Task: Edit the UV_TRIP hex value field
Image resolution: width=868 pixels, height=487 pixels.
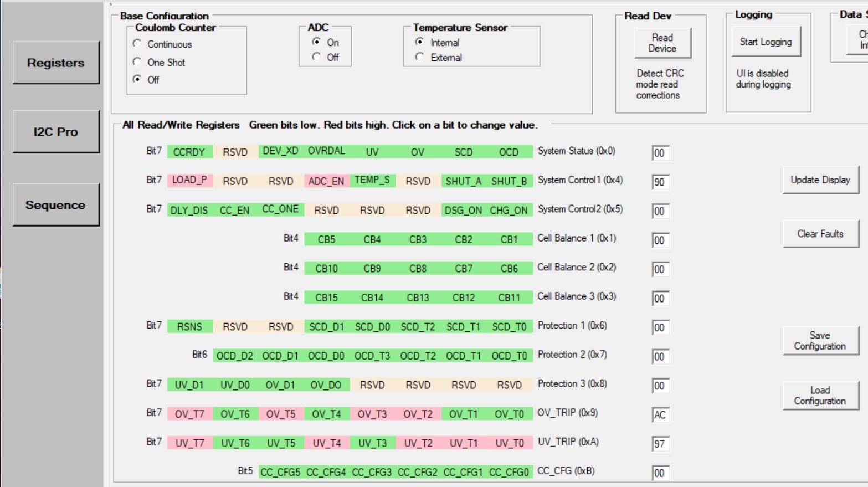Action: [x=660, y=444]
